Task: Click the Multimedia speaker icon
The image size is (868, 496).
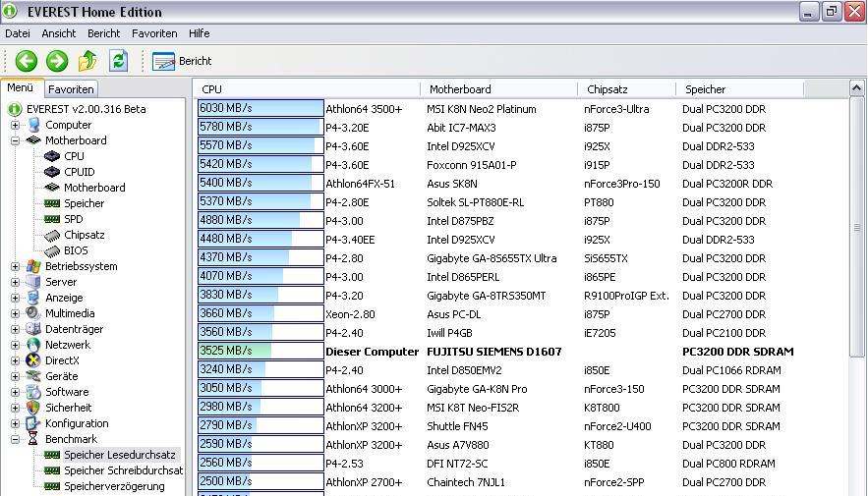Action: (33, 313)
